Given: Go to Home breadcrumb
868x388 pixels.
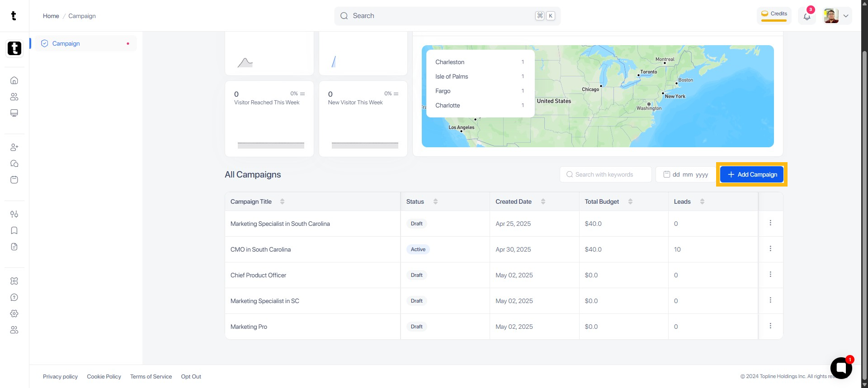Looking at the screenshot, I should (x=51, y=16).
